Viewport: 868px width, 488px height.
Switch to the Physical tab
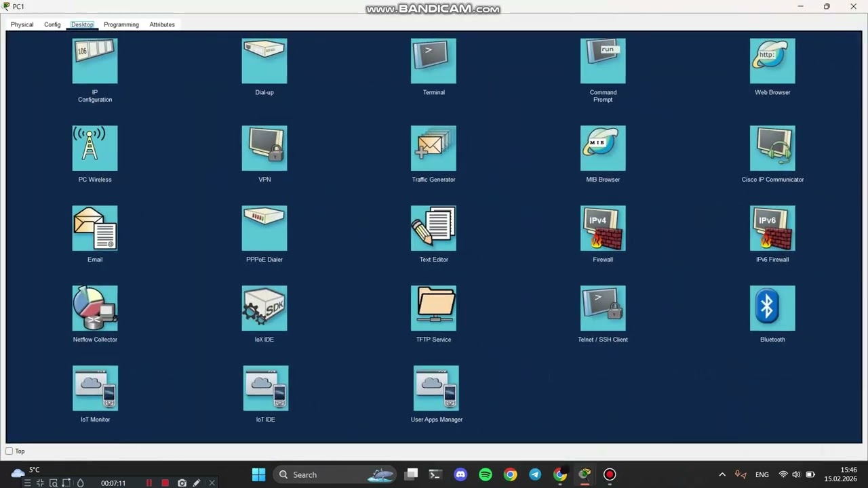(22, 24)
